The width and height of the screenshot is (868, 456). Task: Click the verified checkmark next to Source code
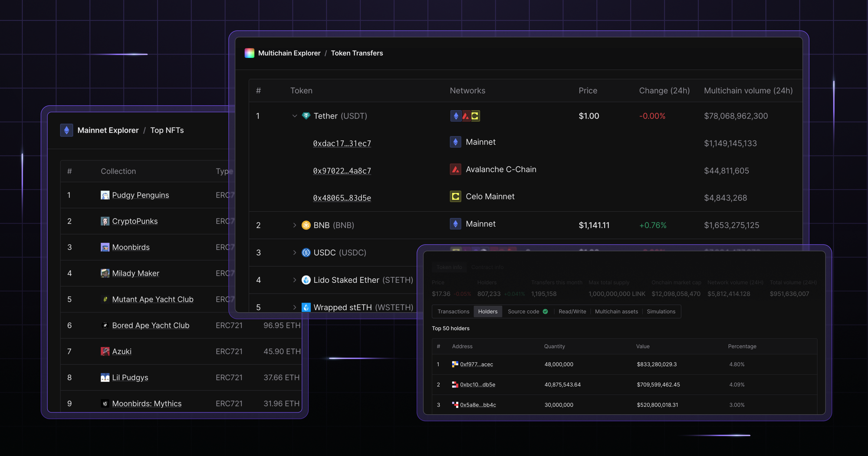click(546, 311)
